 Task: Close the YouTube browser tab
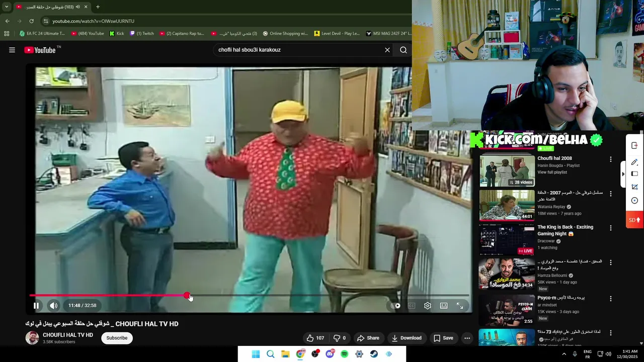86,7
